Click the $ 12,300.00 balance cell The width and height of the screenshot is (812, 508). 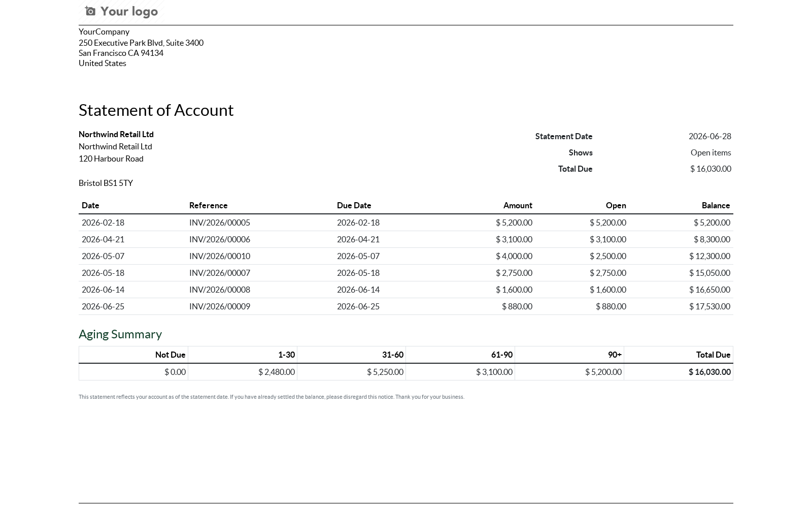[709, 256]
